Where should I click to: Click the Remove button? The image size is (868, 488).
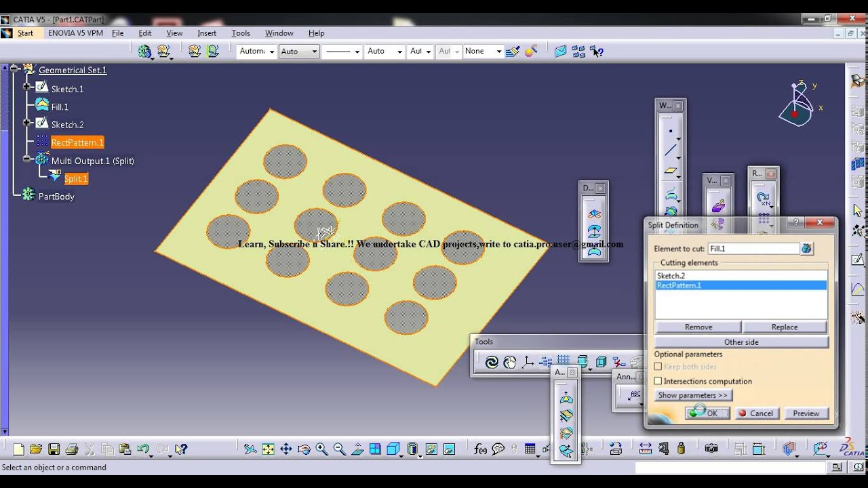click(698, 327)
